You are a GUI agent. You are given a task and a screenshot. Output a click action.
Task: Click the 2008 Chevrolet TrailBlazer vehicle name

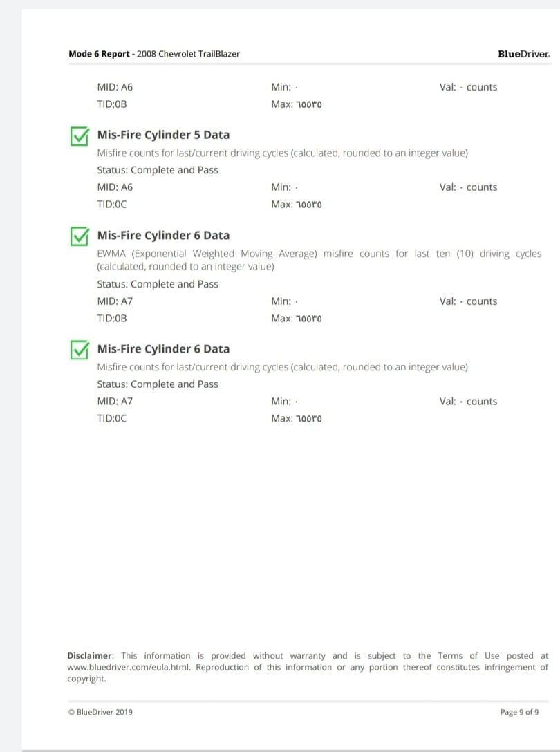click(189, 54)
